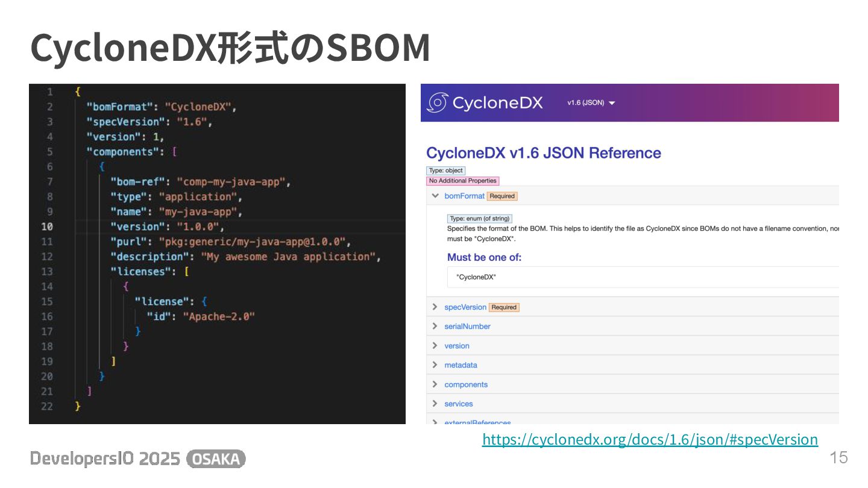Image resolution: width=868 pixels, height=488 pixels.
Task: Click the 'Type: enum (of string)' badge
Action: tap(480, 219)
